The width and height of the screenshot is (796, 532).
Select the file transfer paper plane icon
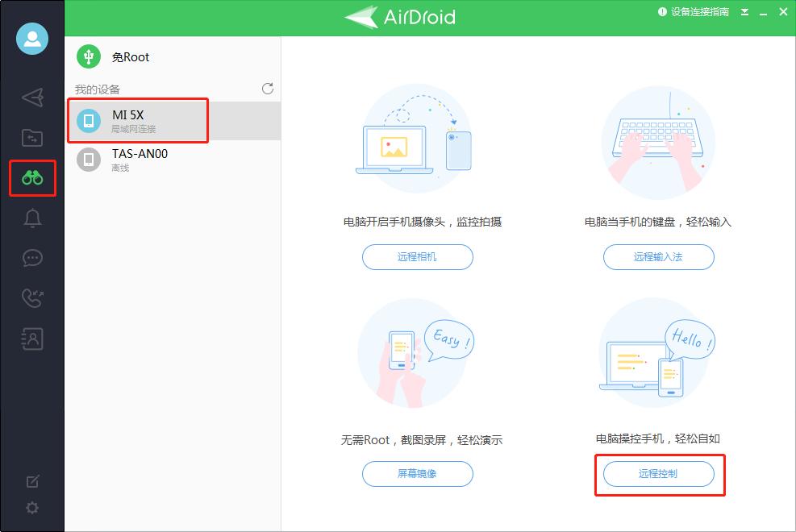(x=32, y=98)
